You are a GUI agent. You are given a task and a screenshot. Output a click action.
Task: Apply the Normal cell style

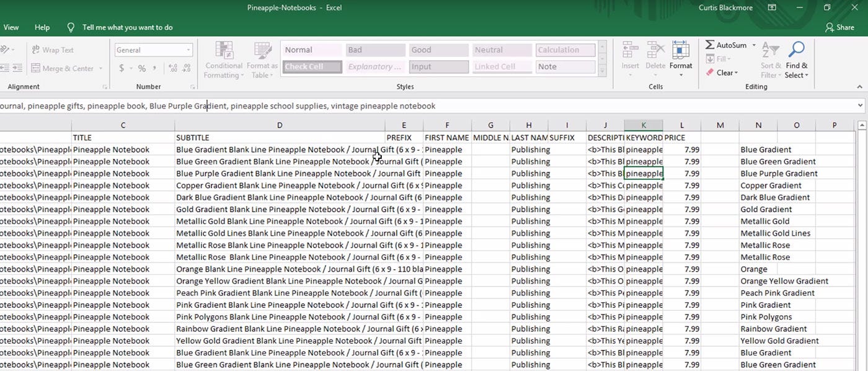(x=312, y=50)
